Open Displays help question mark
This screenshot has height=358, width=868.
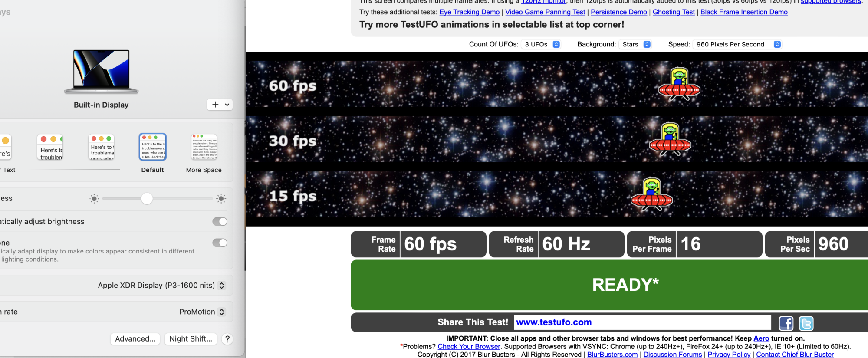click(x=227, y=339)
